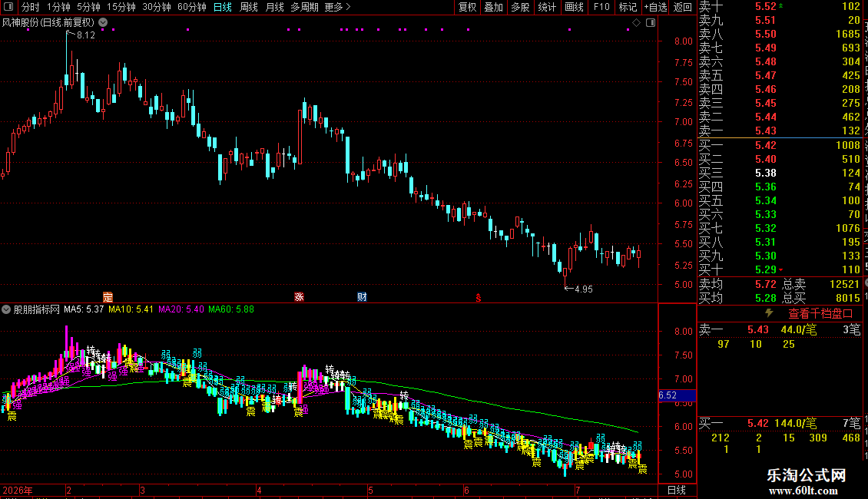Click 买三 price 5.38
This screenshot has width=868, height=499.
point(766,173)
